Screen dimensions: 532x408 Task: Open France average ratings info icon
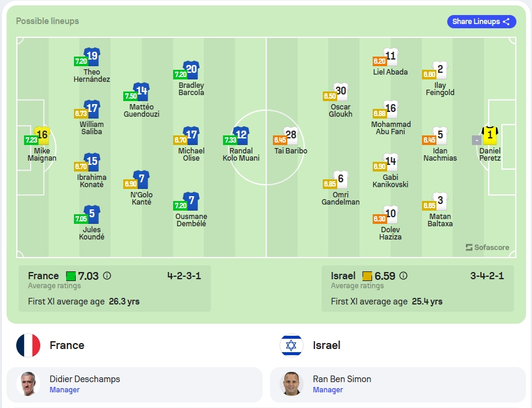click(x=107, y=276)
